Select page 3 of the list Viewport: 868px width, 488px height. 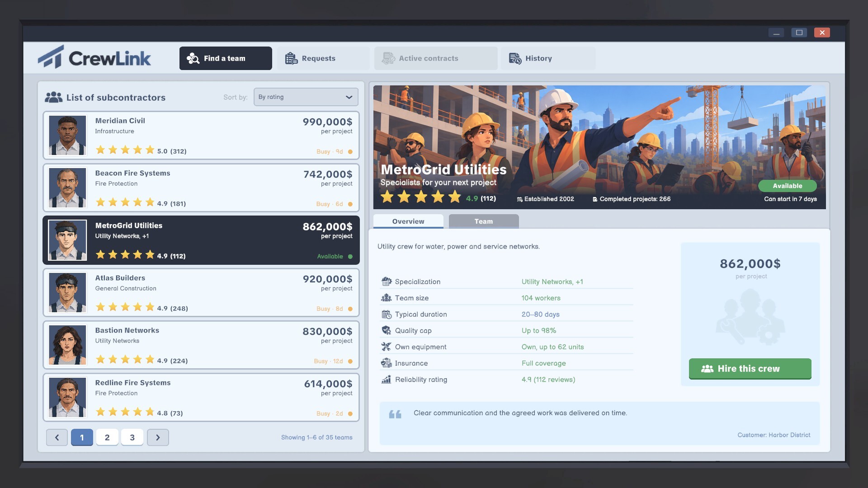point(132,437)
